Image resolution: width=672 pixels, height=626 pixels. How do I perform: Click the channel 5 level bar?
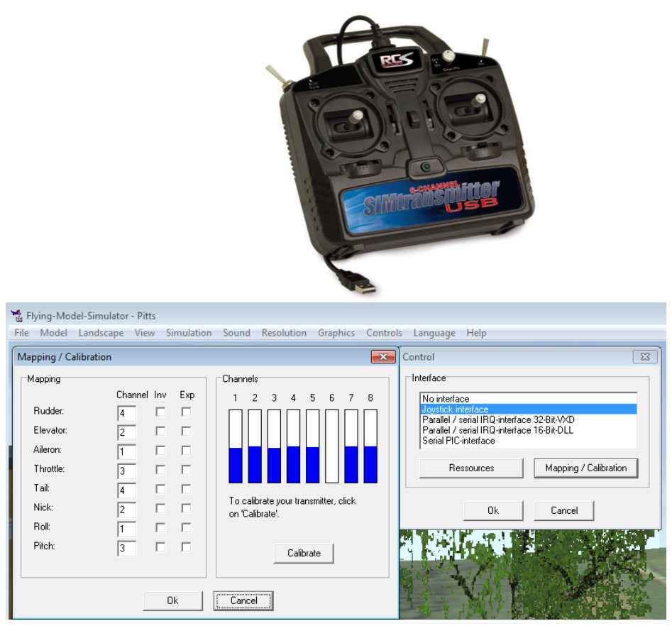click(312, 446)
